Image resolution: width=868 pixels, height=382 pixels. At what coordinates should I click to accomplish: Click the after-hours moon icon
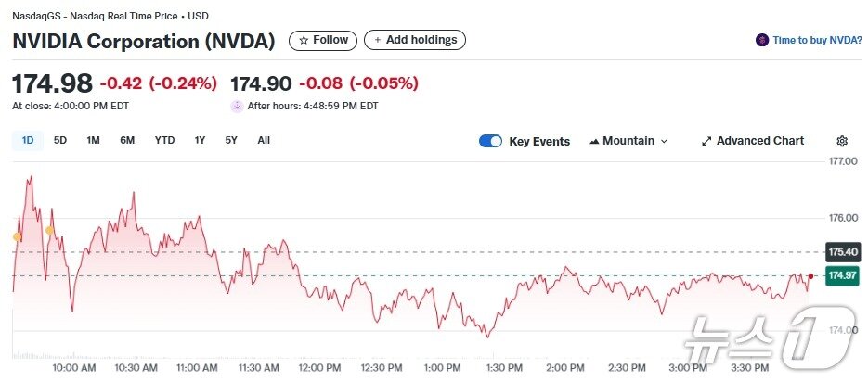tap(237, 106)
